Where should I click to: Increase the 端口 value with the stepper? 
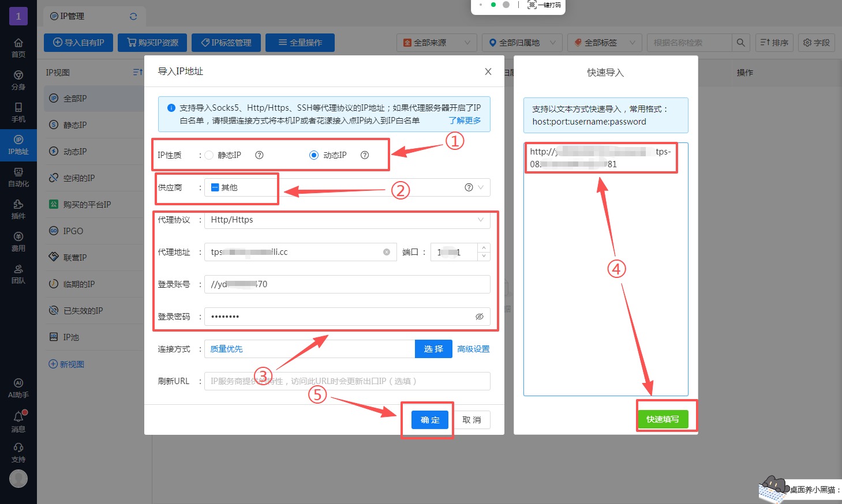482,248
